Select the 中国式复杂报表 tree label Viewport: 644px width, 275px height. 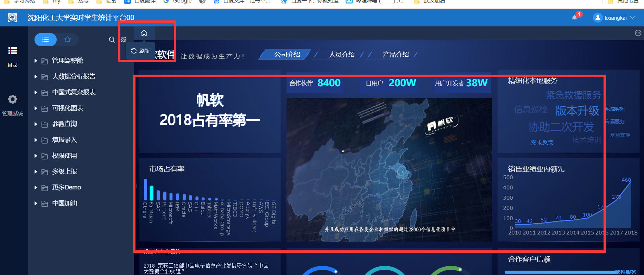[74, 92]
